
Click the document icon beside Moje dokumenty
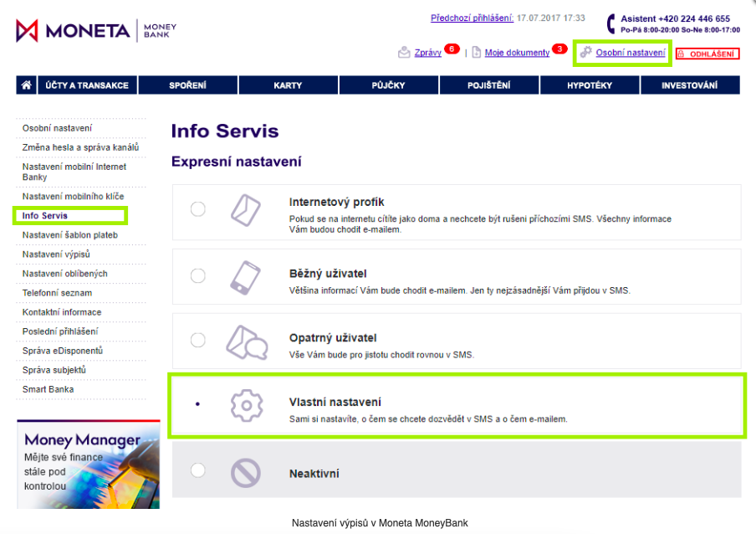tap(477, 52)
